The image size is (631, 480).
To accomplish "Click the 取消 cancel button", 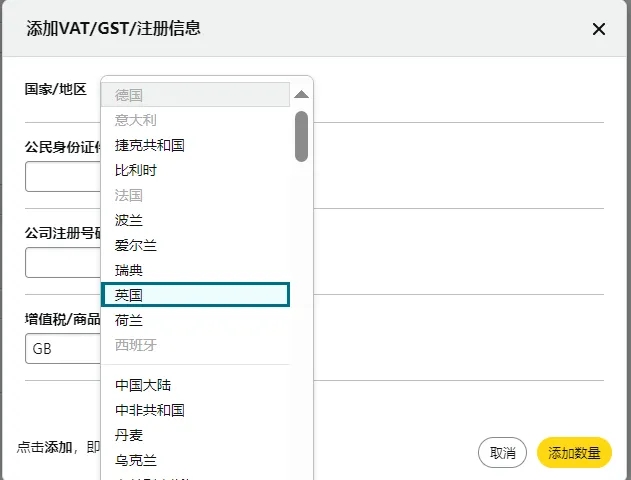I will pyautogui.click(x=502, y=453).
